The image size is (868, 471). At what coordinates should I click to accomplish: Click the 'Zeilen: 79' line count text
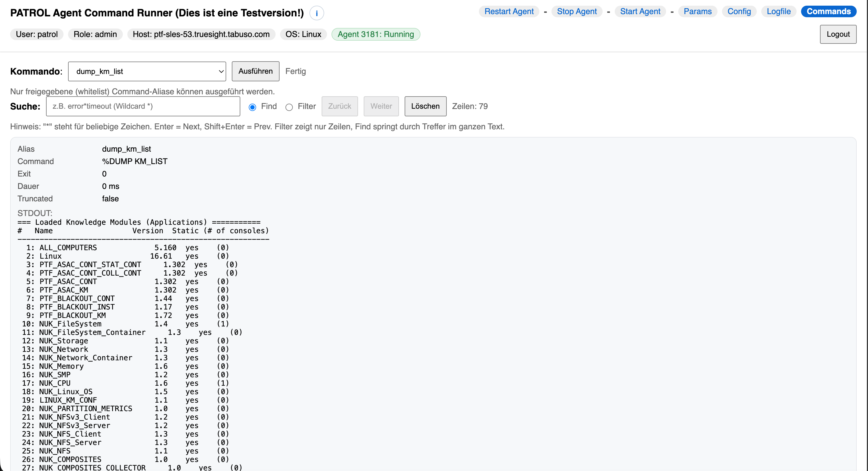click(470, 106)
